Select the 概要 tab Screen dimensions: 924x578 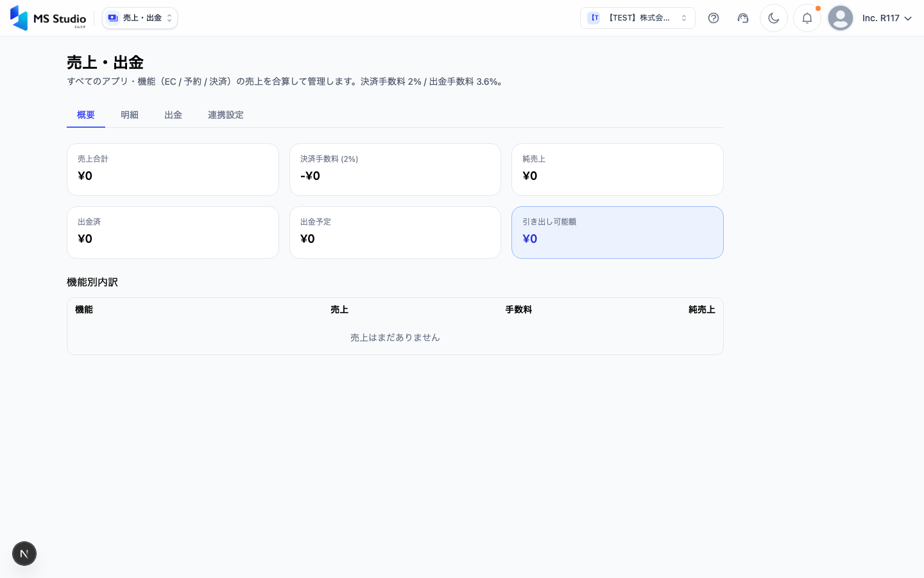pyautogui.click(x=86, y=115)
